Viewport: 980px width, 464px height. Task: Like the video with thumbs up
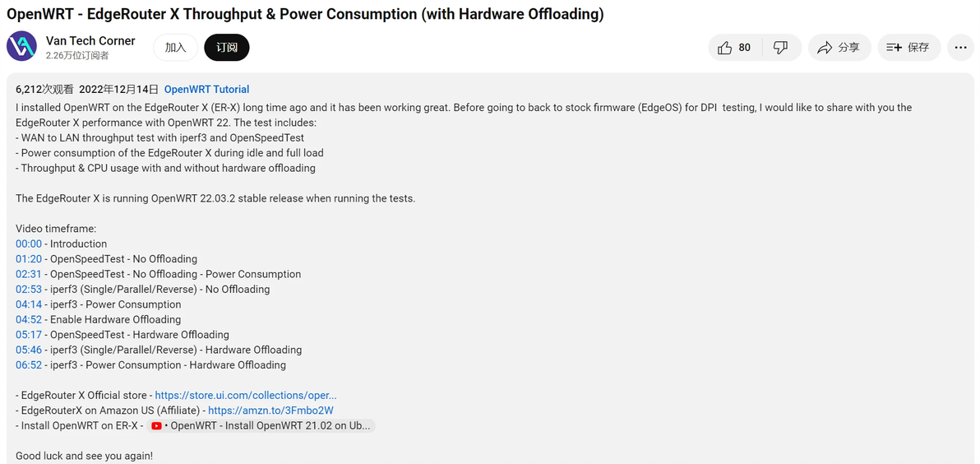(x=734, y=48)
